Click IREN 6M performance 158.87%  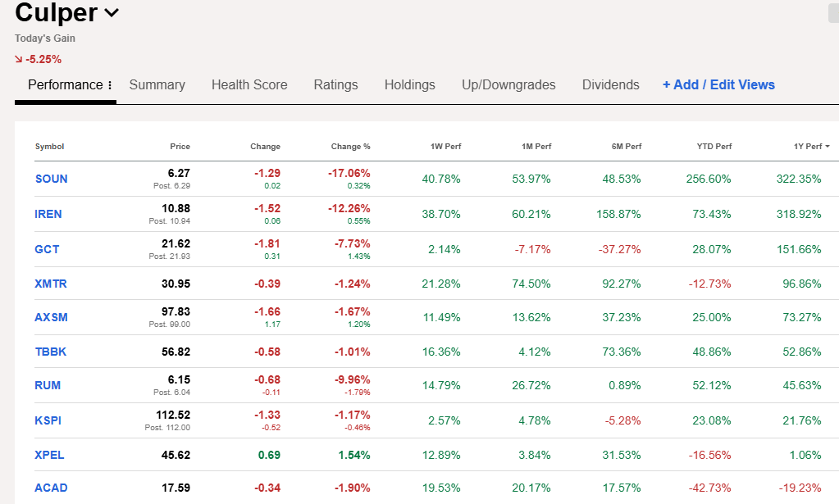coord(618,215)
